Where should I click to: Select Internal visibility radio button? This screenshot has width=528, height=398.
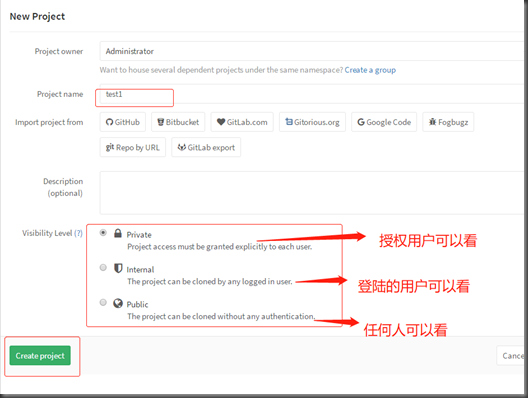(103, 267)
